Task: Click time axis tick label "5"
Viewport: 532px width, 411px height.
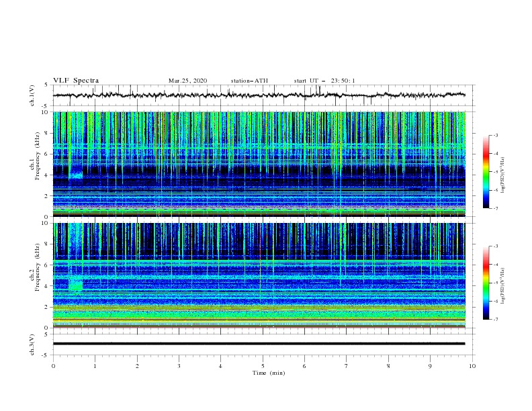Action: [x=263, y=366]
